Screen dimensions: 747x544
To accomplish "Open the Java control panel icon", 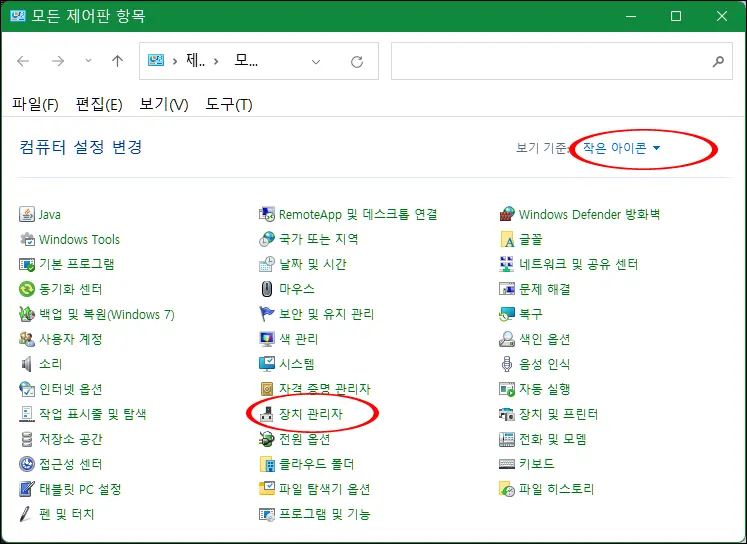I will tap(27, 214).
